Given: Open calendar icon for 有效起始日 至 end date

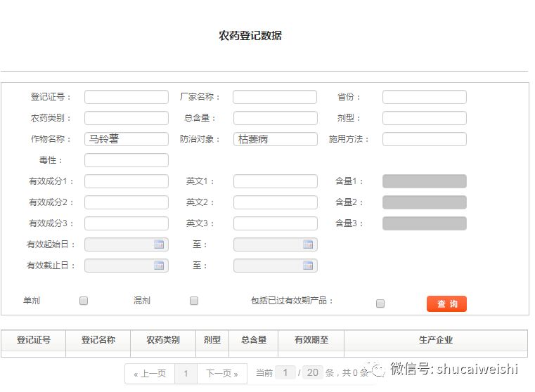Looking at the screenshot, I should (308, 244).
